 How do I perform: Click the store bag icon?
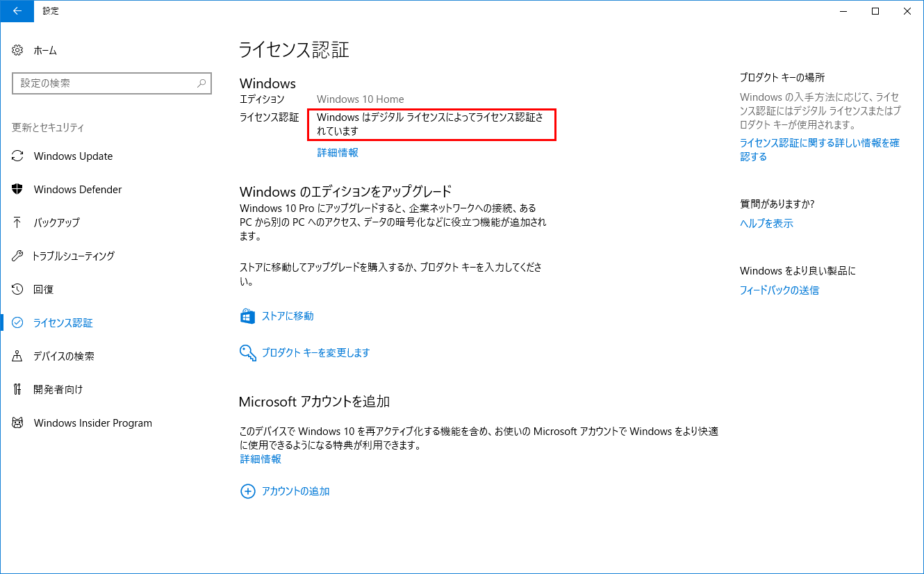pyautogui.click(x=247, y=316)
